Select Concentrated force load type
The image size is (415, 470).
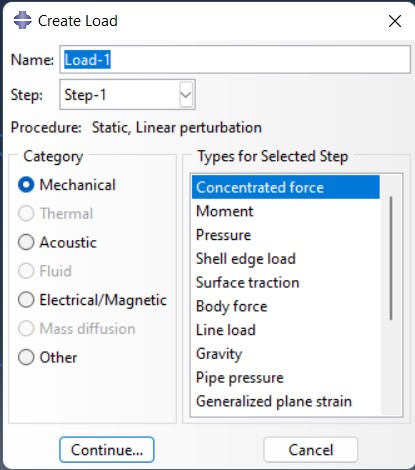click(x=286, y=187)
